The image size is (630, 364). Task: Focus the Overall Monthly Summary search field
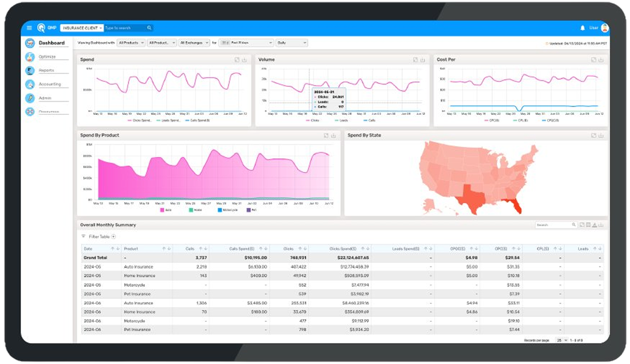pos(554,225)
